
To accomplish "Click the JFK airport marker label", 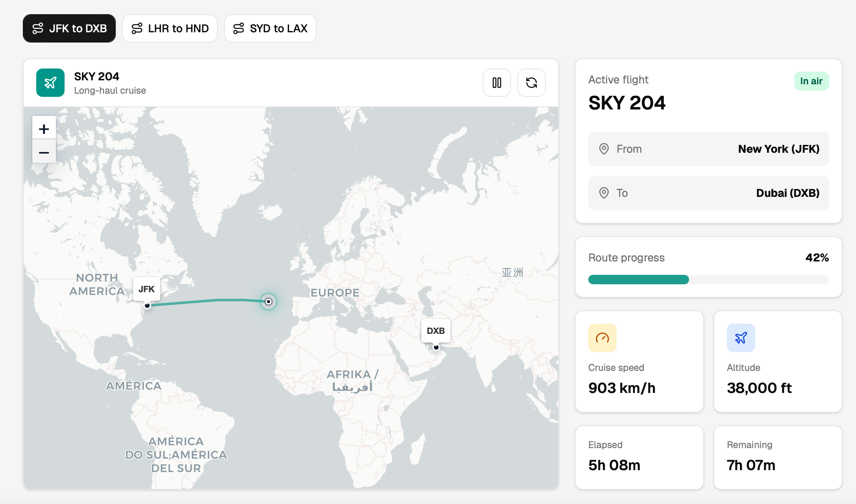I will point(146,289).
